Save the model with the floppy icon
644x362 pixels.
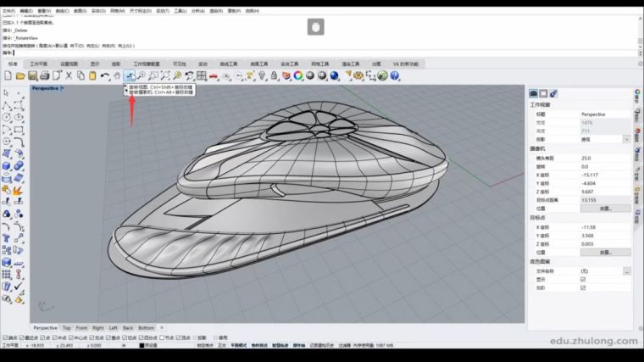tap(32, 75)
